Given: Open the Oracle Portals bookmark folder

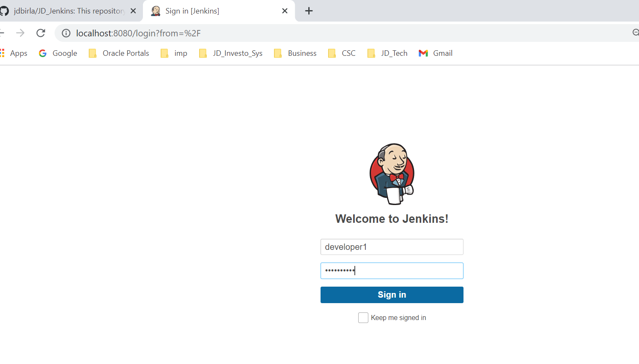Looking at the screenshot, I should pyautogui.click(x=119, y=53).
